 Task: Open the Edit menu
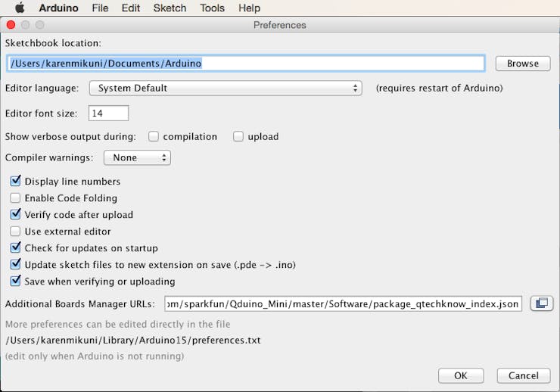coord(131,8)
